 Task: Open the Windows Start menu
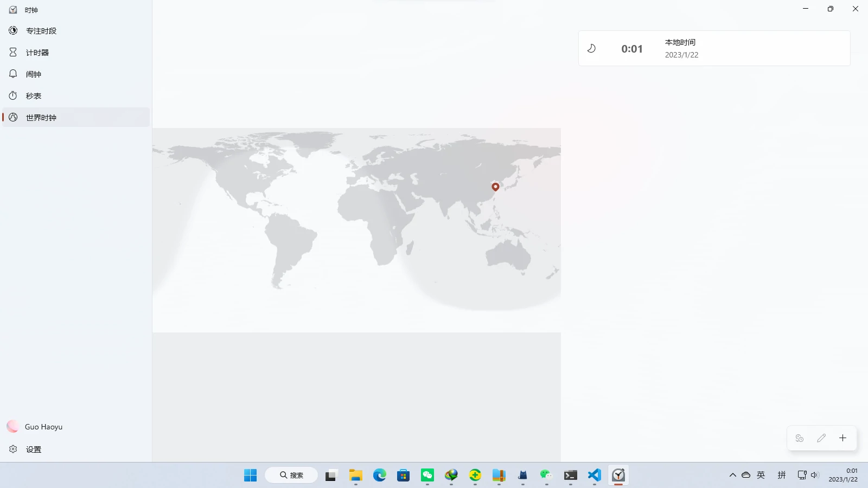tap(250, 475)
